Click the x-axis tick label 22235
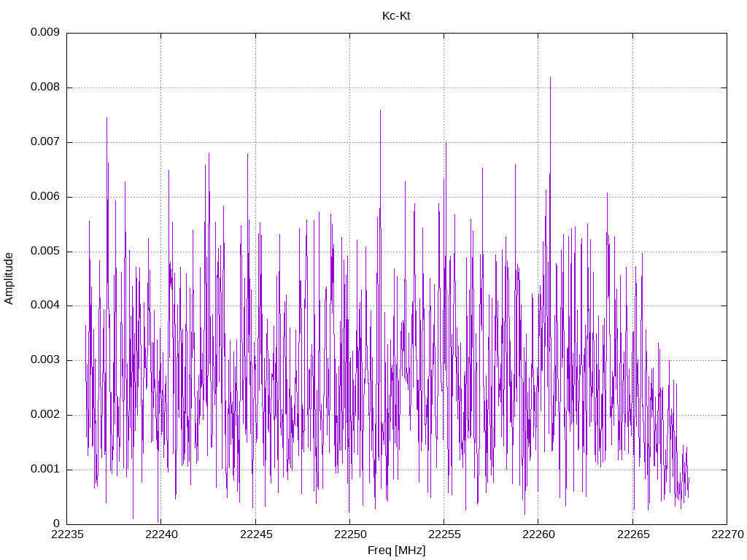Screen dimensions: 747x560 (66, 534)
